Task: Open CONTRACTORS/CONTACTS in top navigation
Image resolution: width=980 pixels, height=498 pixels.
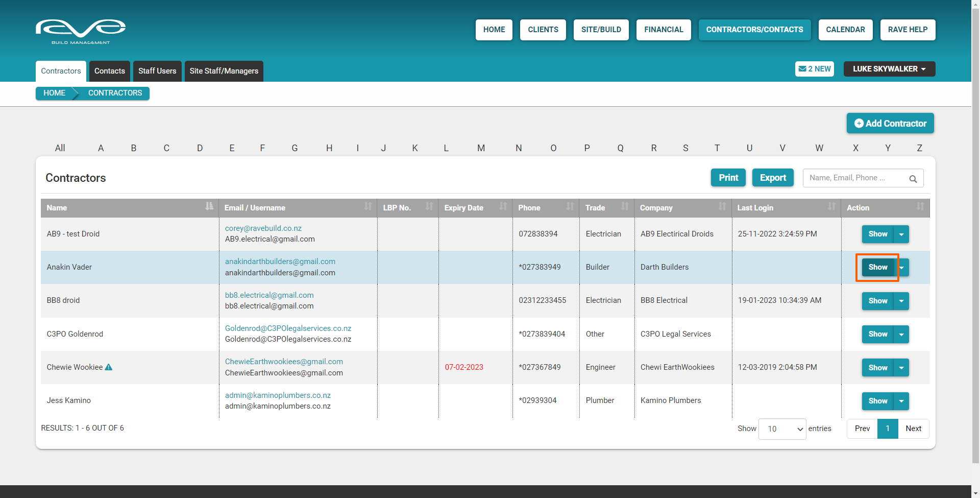Action: click(x=755, y=30)
